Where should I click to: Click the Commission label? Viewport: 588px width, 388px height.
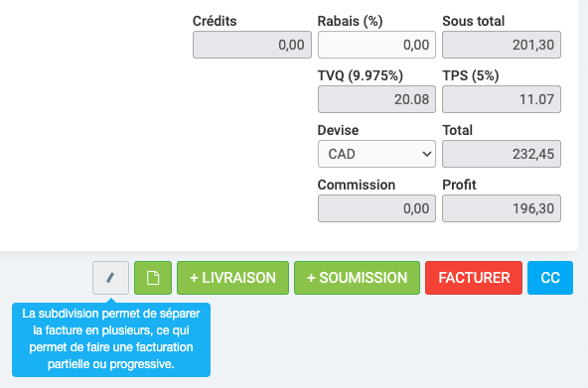click(357, 185)
